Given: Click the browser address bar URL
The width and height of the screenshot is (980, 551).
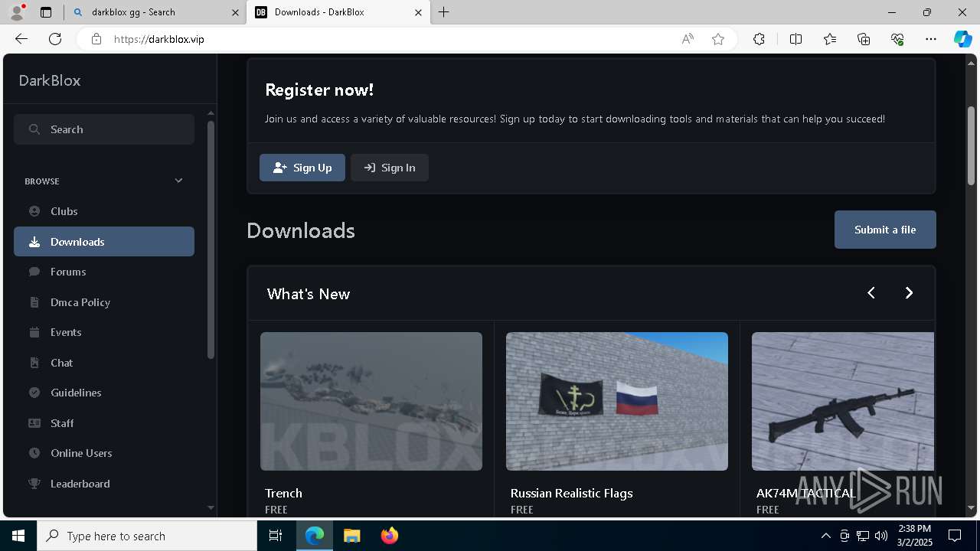Looking at the screenshot, I should 159,39.
